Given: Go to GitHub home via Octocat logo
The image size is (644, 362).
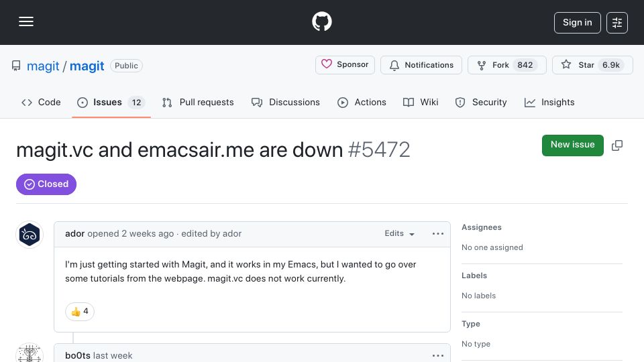Looking at the screenshot, I should 321,21.
